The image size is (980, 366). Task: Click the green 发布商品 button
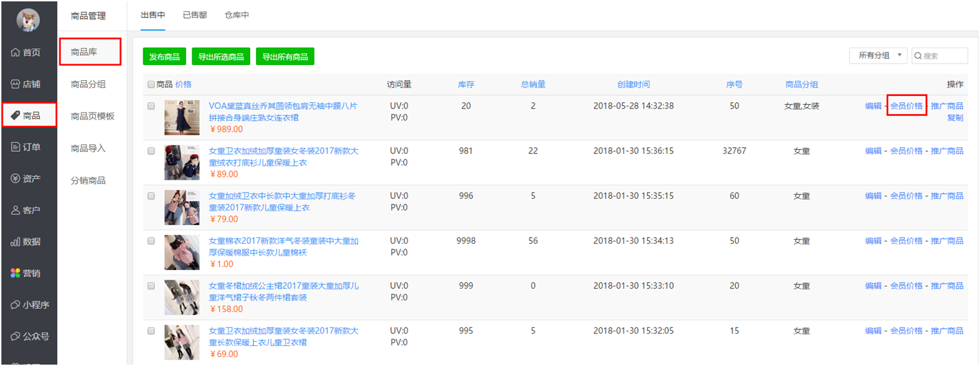coord(165,57)
